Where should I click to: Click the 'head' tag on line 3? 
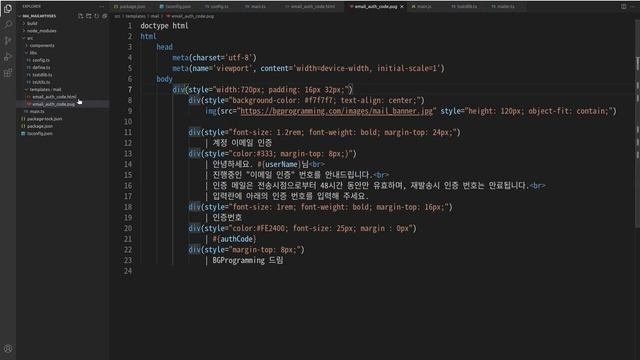pyautogui.click(x=164, y=47)
